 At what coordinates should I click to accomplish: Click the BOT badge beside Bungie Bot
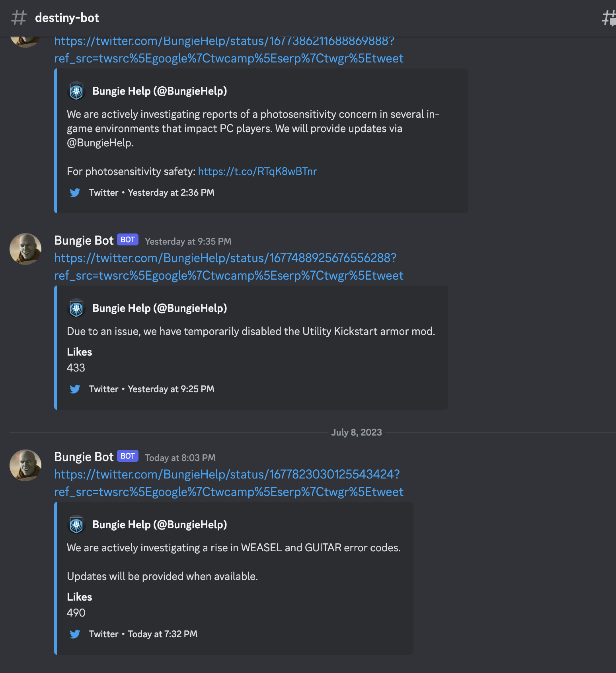tap(127, 239)
